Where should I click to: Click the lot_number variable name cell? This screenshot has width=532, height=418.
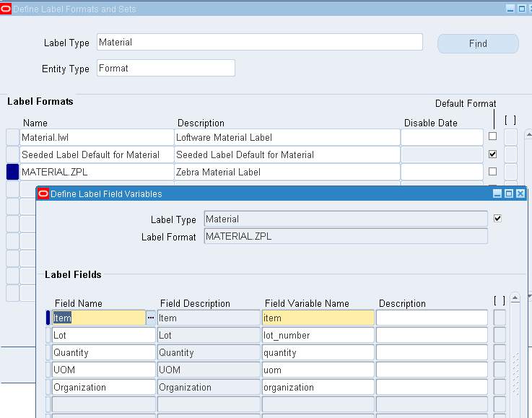tap(318, 335)
